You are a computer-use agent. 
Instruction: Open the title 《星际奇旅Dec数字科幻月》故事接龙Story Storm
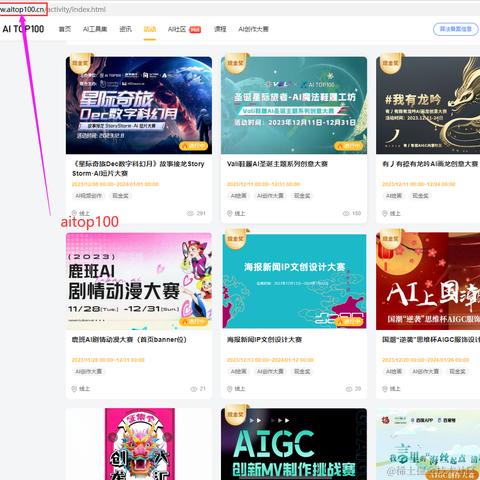point(138,168)
